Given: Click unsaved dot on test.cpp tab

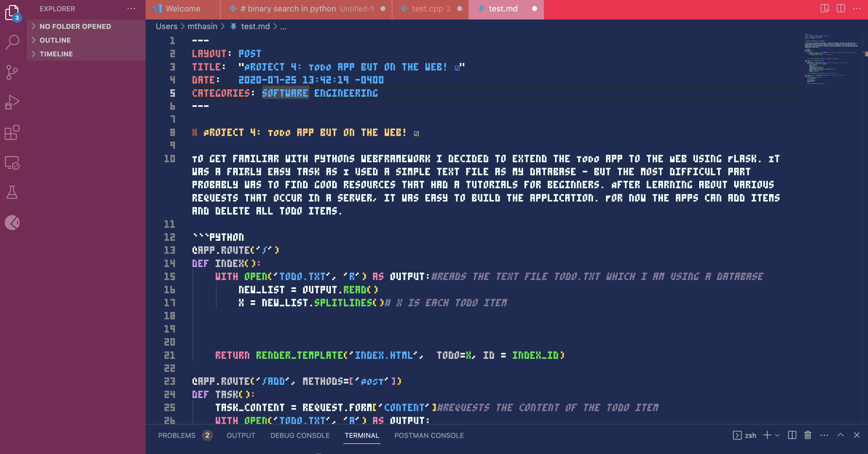Looking at the screenshot, I should pyautogui.click(x=460, y=9).
